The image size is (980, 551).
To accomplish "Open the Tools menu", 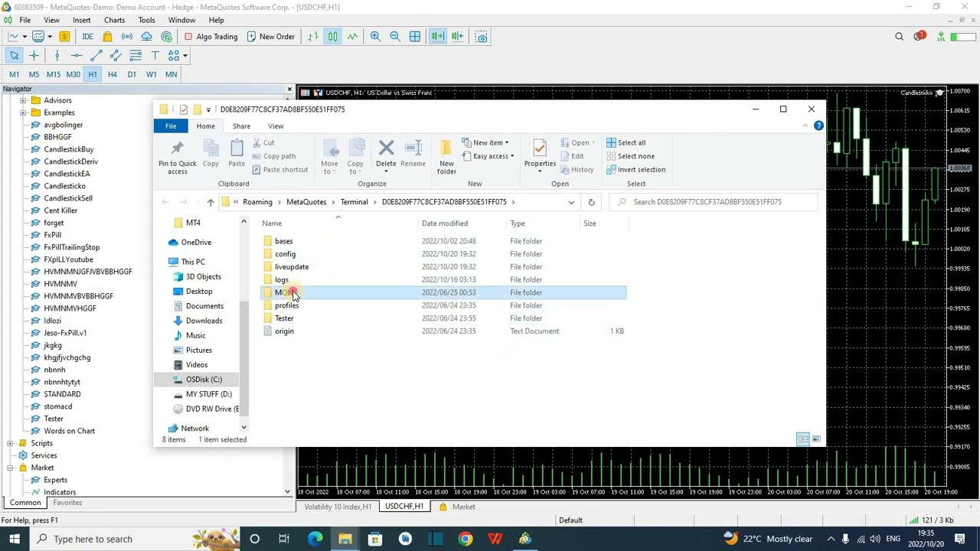I will tap(146, 20).
